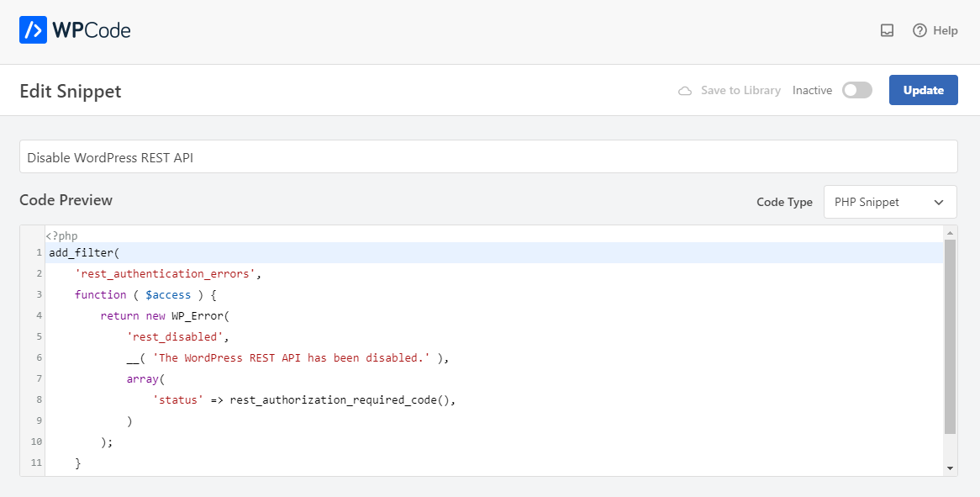Click the 'Edit Snippet' heading
This screenshot has height=497, width=980.
[71, 91]
